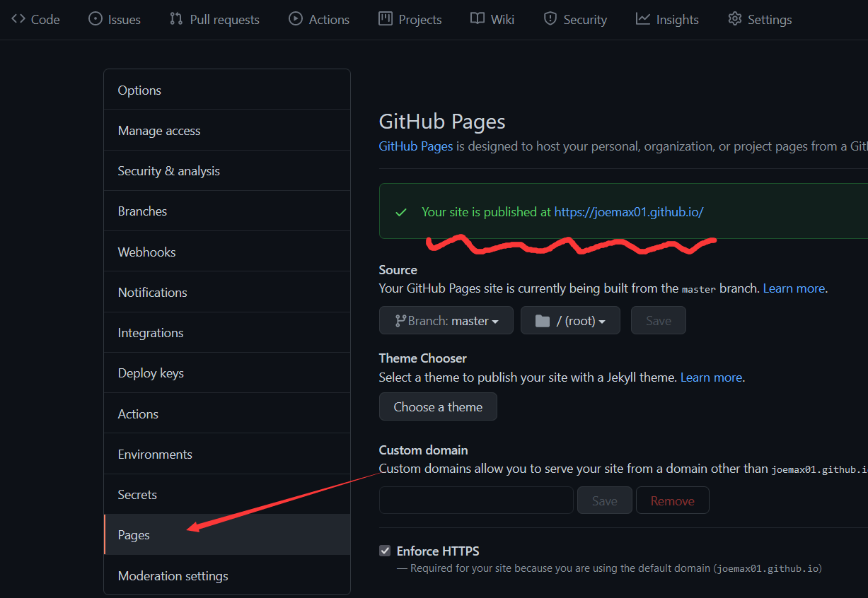Viewport: 868px width, 598px height.
Task: Open the Security tab
Action: tap(575, 19)
